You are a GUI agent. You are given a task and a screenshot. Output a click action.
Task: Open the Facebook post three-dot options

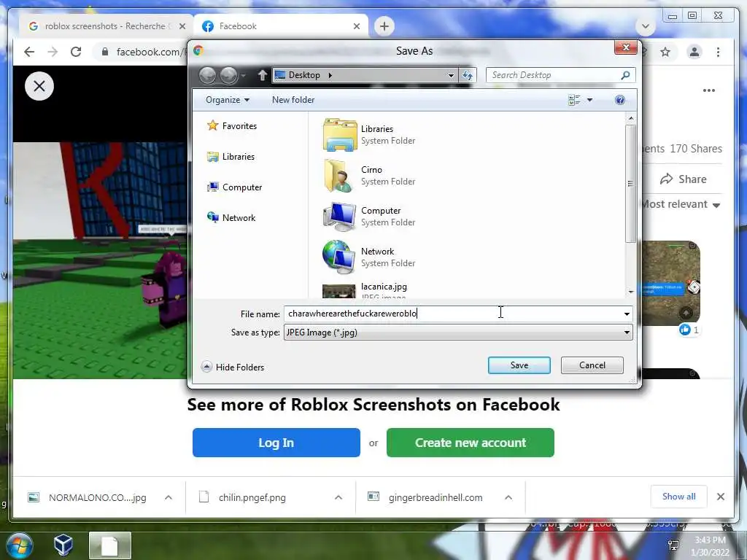point(709,90)
